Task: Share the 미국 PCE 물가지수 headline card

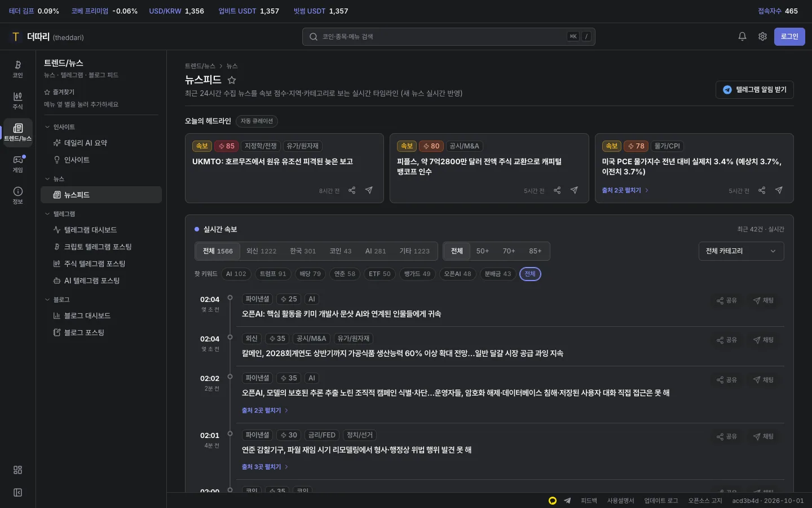Action: tap(762, 190)
